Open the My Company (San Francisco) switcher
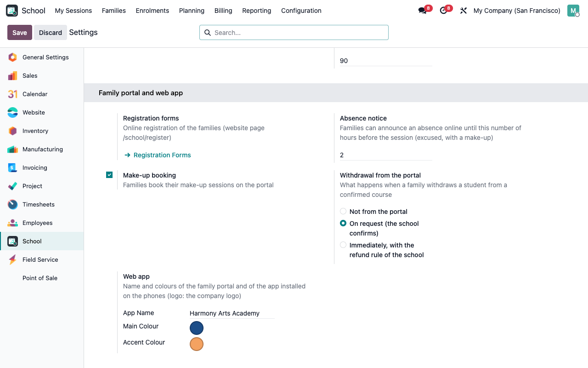This screenshot has height=368, width=588. click(x=517, y=11)
